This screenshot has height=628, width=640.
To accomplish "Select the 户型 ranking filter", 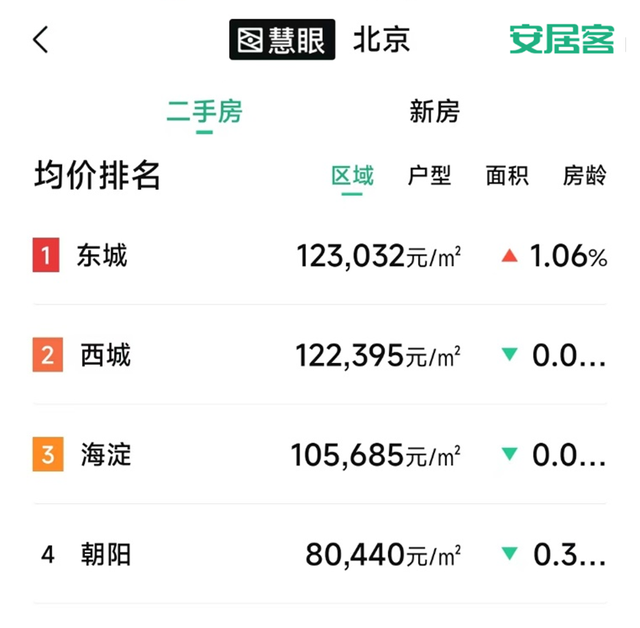I will click(x=430, y=176).
